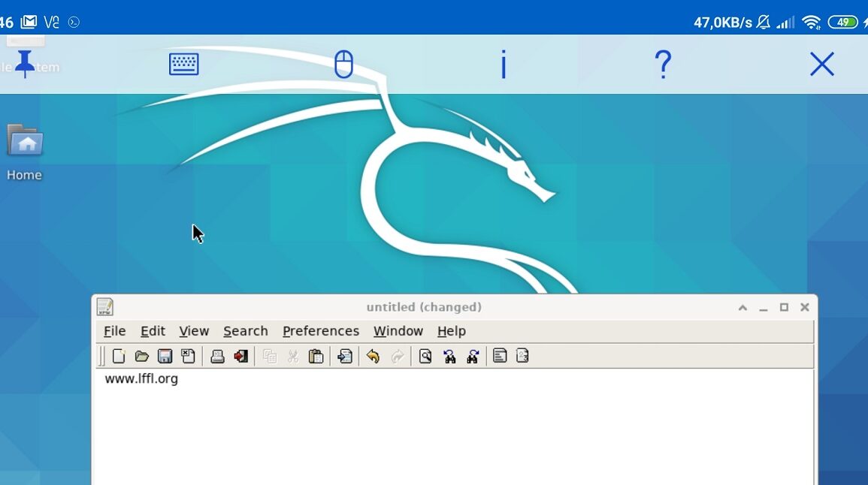This screenshot has width=868, height=485.
Task: Quit the editor via red door icon
Action: click(240, 356)
